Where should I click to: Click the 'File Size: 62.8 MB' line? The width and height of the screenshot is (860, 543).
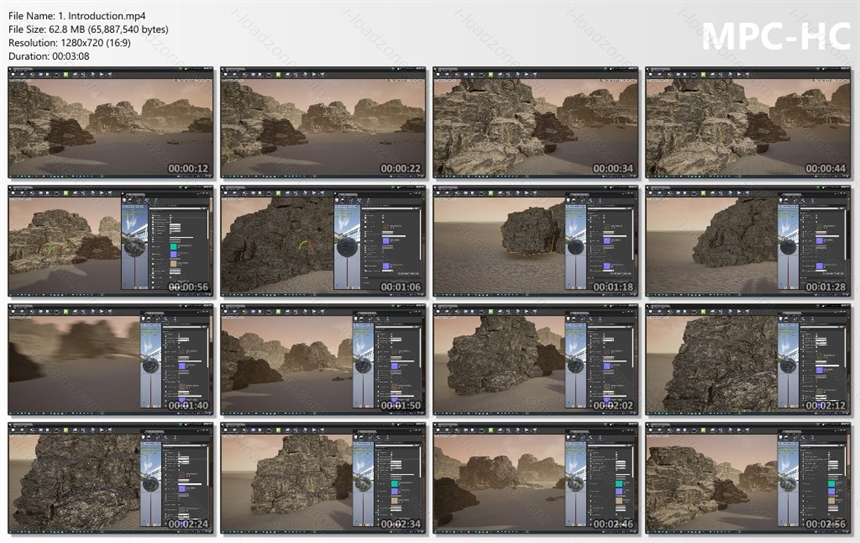88,29
